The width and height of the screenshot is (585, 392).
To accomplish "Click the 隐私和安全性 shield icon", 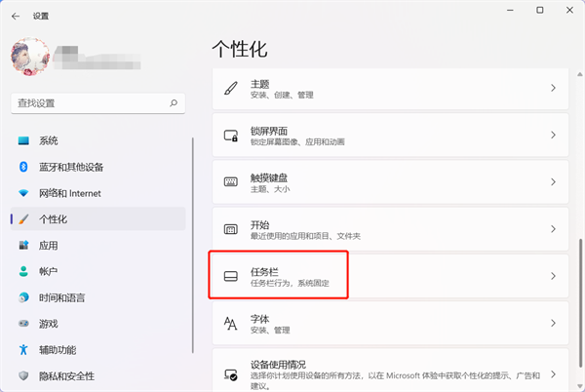I will point(23,376).
